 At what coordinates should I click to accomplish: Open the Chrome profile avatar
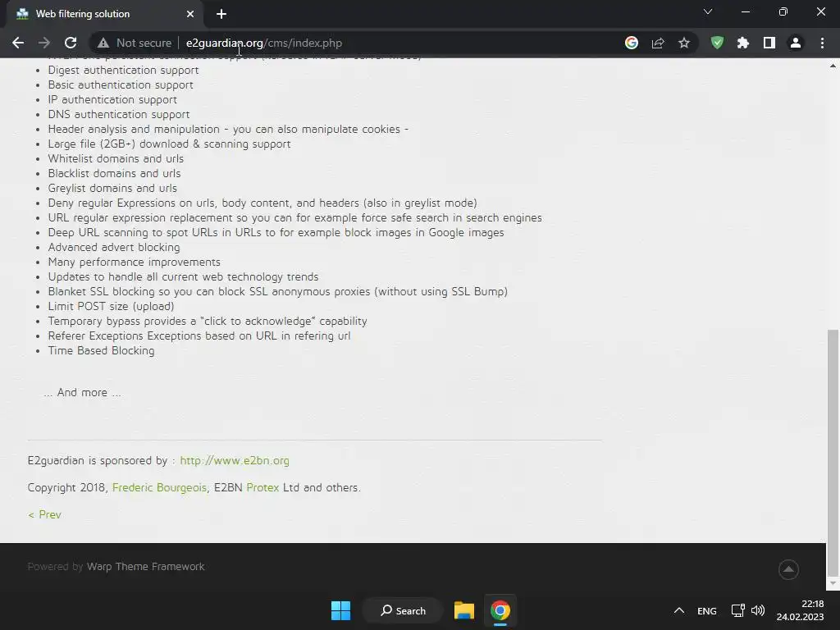(796, 43)
